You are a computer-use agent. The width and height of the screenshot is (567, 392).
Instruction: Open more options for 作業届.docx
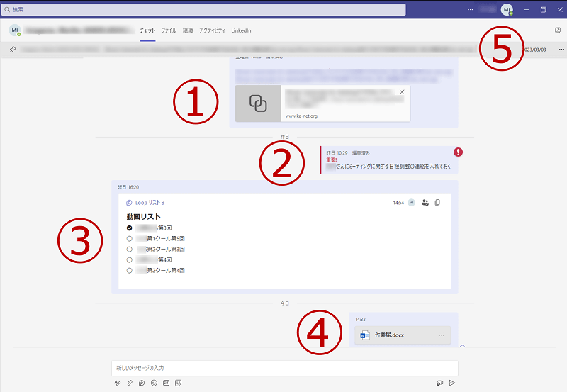(x=441, y=335)
